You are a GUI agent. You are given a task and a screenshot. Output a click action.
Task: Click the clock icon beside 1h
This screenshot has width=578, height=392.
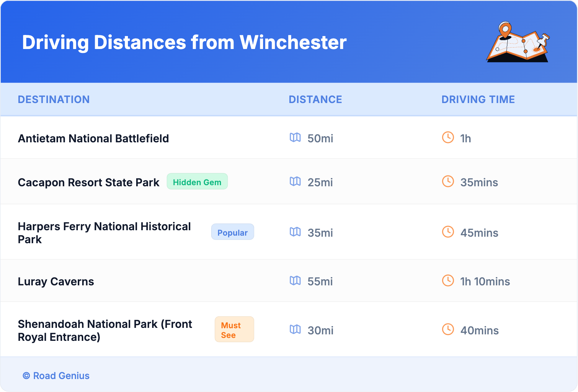pos(448,138)
